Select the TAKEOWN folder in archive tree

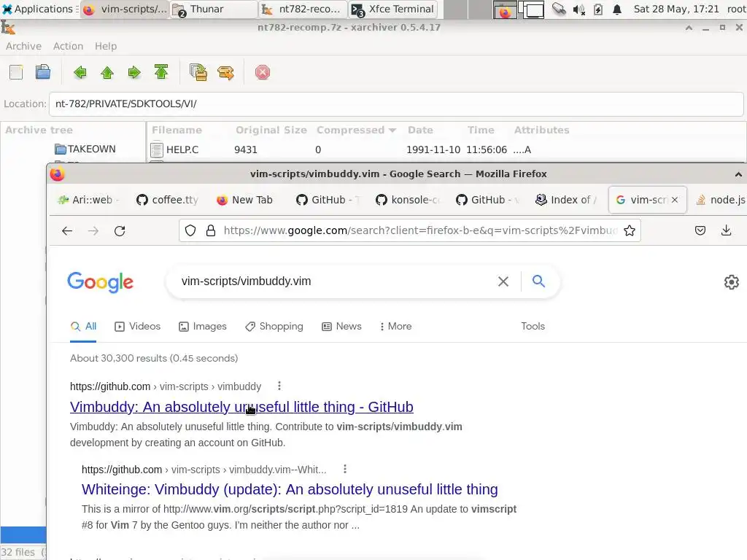point(85,149)
